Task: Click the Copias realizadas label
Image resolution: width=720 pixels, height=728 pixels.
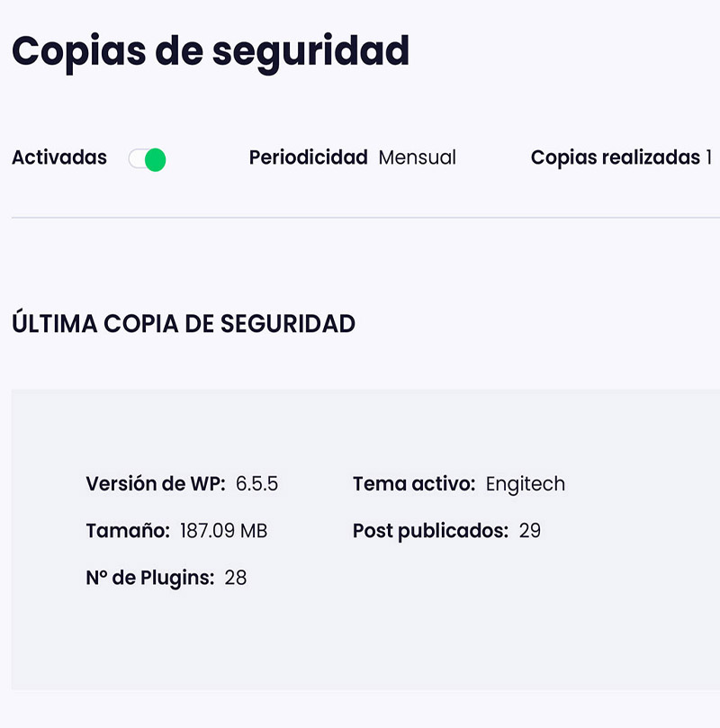Action: 615,157
